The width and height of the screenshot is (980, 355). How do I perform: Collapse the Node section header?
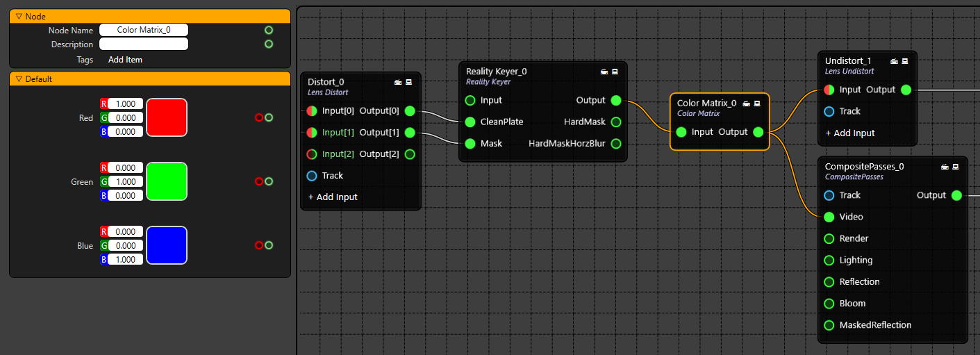point(19,16)
